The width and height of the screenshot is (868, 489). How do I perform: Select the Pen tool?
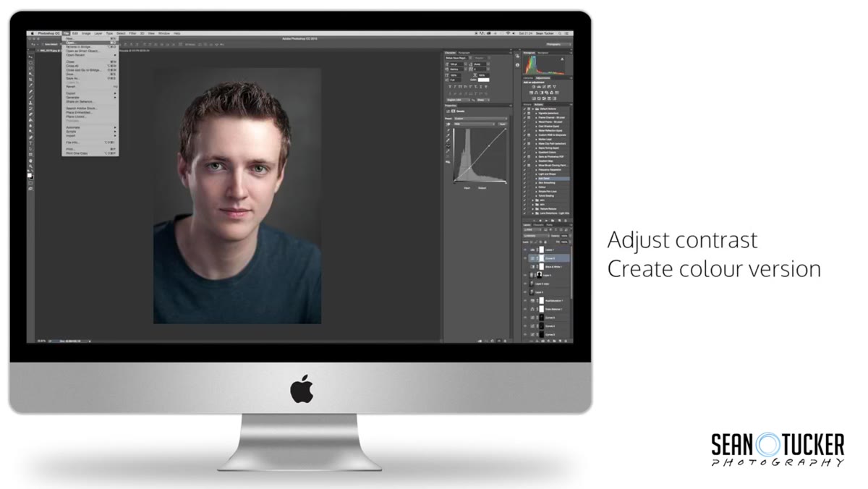pos(30,137)
